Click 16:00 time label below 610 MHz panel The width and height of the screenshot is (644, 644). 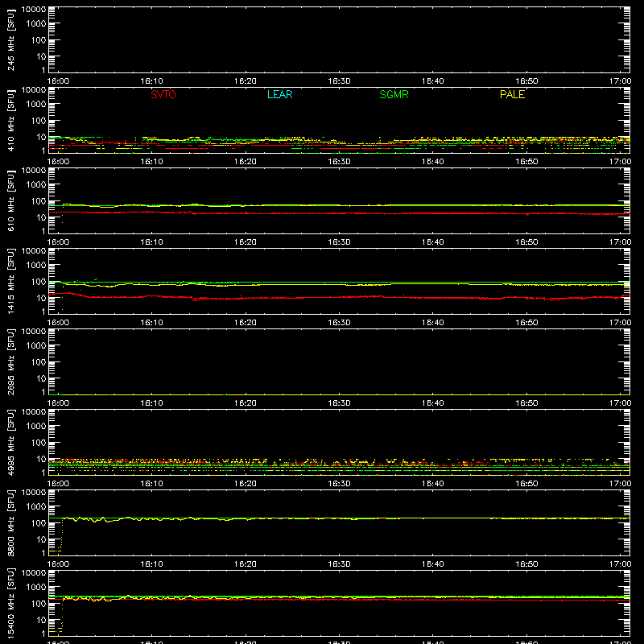point(58,242)
